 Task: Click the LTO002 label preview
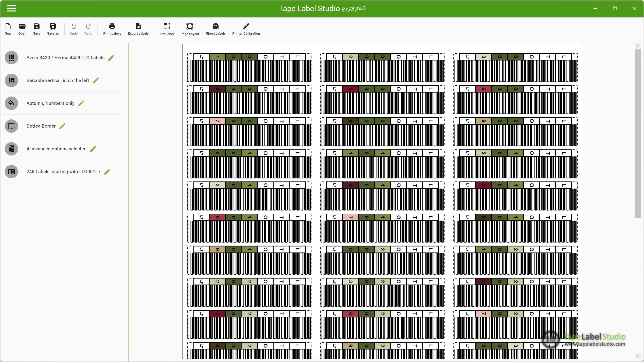click(x=383, y=67)
